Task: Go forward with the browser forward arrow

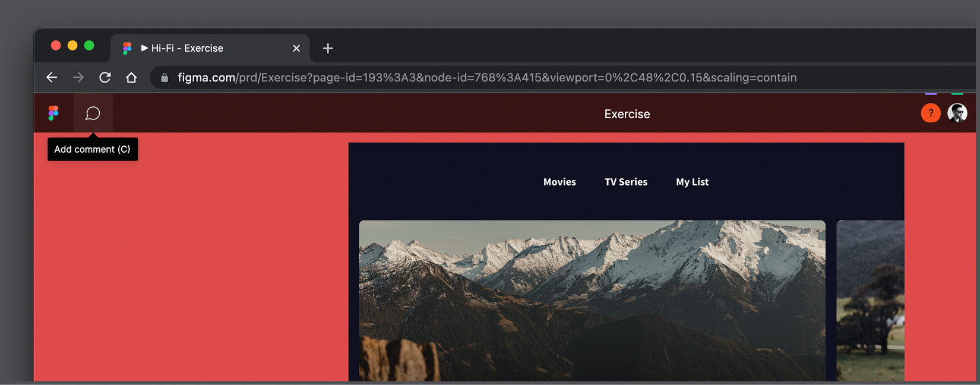Action: point(78,77)
